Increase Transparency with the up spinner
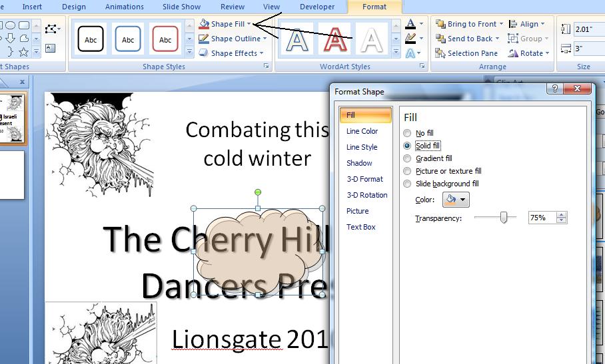605x364 pixels. [x=562, y=215]
